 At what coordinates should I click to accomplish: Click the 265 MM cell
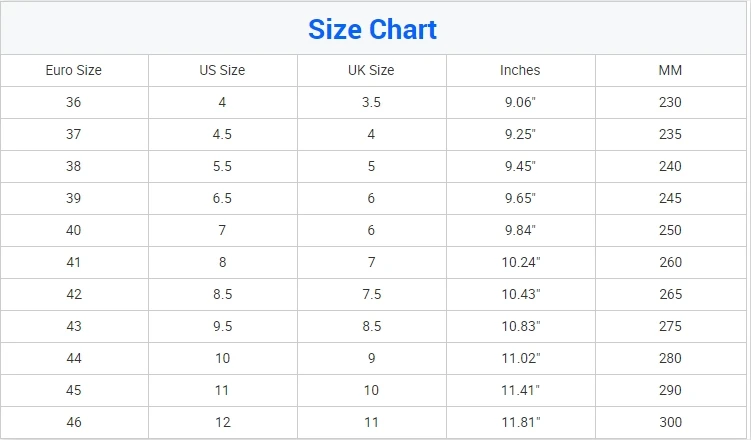670,294
